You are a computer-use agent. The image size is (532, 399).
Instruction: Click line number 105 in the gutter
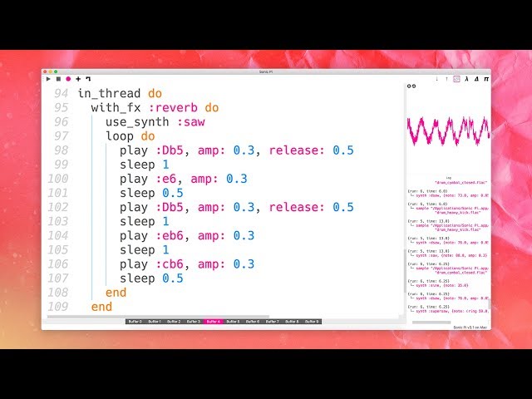coord(58,250)
